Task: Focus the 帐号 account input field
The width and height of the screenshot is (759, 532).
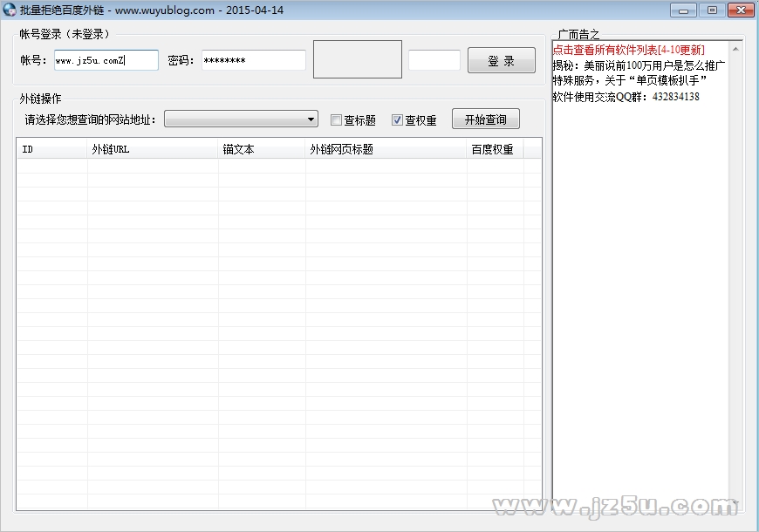Action: 106,60
